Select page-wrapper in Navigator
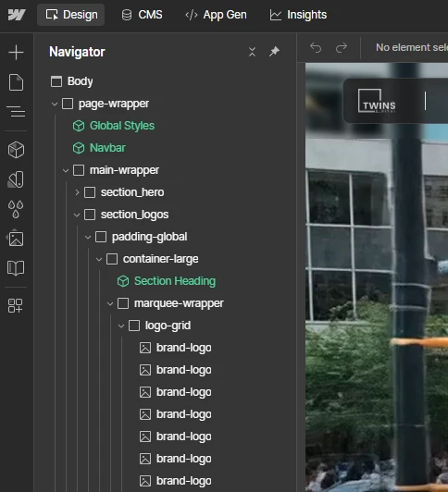 click(114, 104)
